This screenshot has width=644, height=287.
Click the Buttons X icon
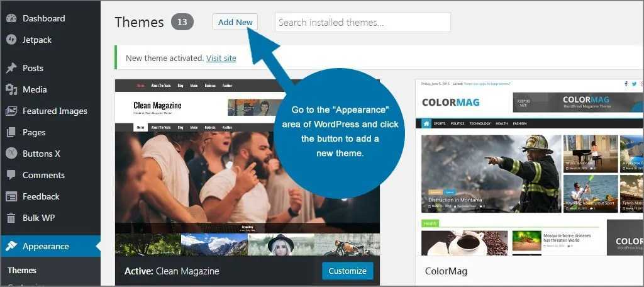click(11, 154)
